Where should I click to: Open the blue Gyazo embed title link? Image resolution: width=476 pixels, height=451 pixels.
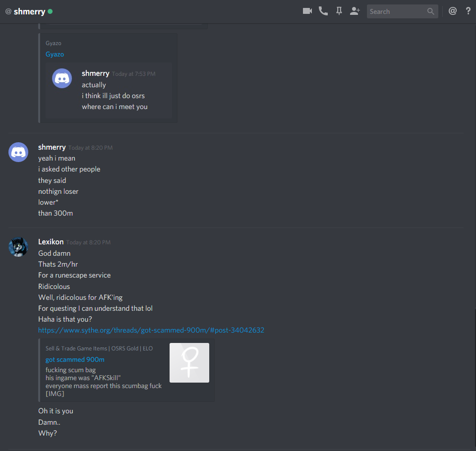click(x=55, y=55)
